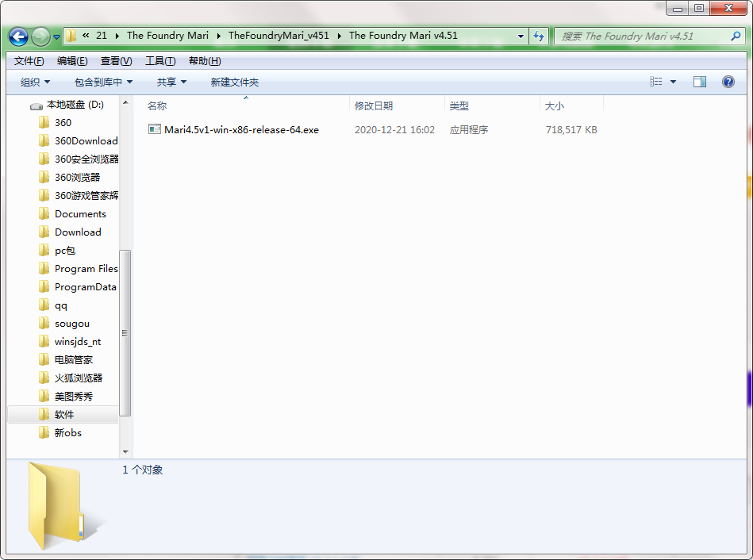The height and width of the screenshot is (560, 753).
Task: Open the 组织 dropdown
Action: click(35, 82)
